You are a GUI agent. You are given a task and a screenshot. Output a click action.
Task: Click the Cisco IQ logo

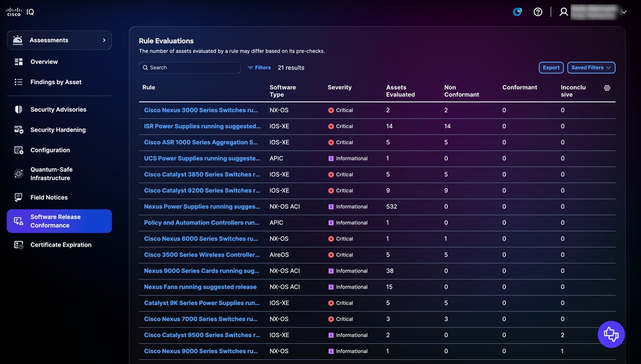[20, 12]
